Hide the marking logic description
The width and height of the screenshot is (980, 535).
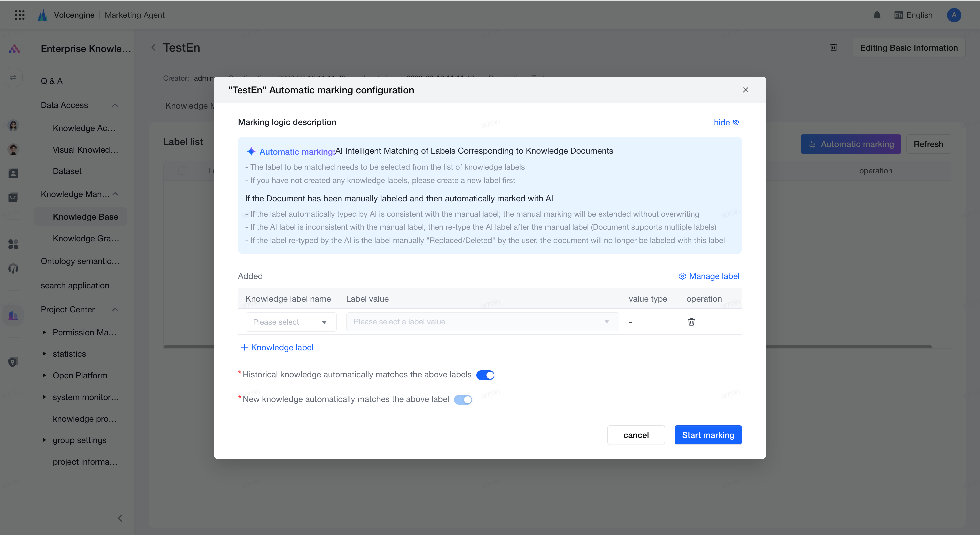(726, 123)
